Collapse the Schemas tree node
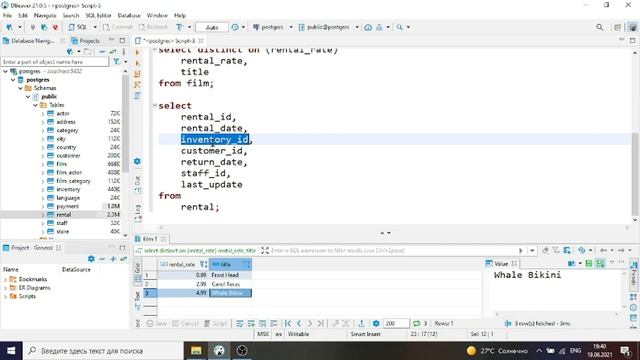Screen dimensions: 640x360 (x=20, y=88)
